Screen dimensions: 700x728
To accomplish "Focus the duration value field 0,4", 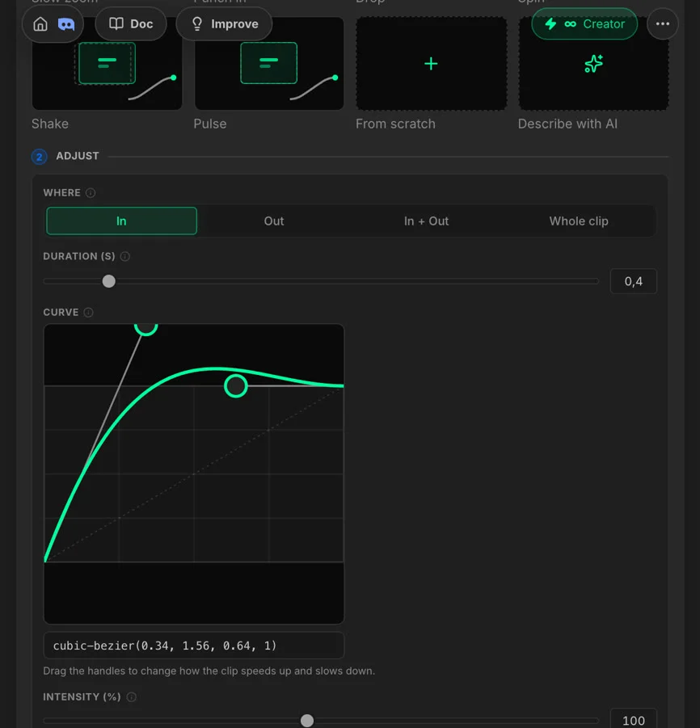I will pyautogui.click(x=634, y=281).
